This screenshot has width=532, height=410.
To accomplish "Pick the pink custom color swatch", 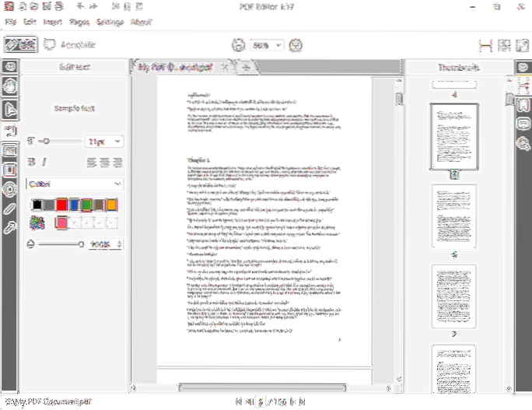I will [61, 223].
